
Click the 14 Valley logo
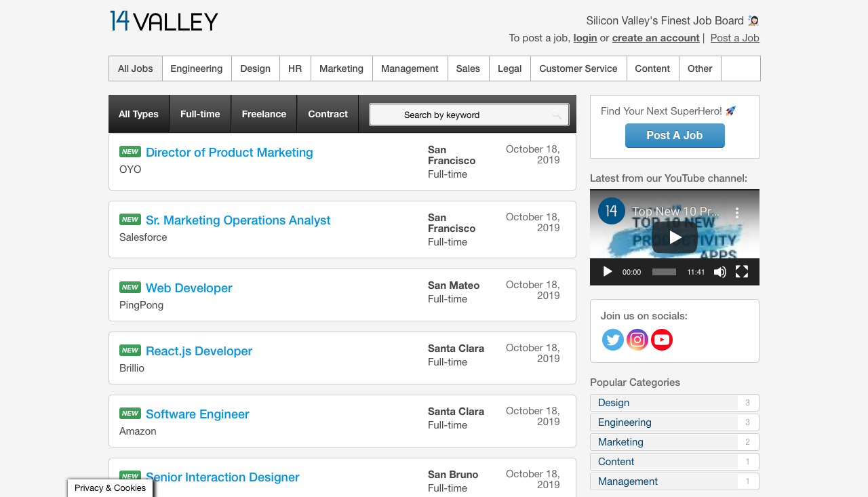pyautogui.click(x=163, y=21)
